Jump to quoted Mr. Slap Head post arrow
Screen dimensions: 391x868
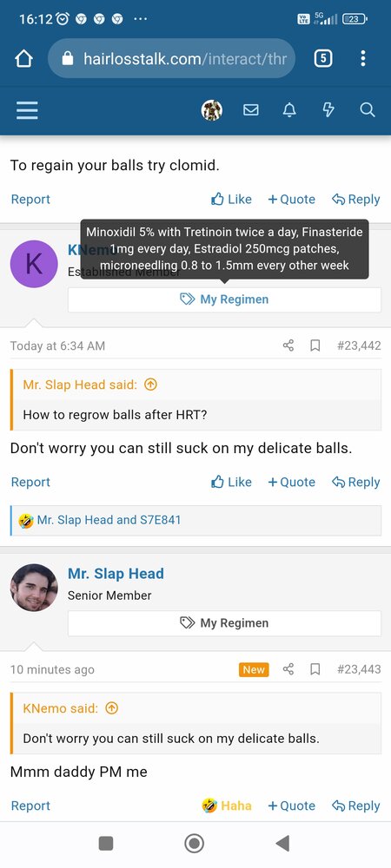150,385
